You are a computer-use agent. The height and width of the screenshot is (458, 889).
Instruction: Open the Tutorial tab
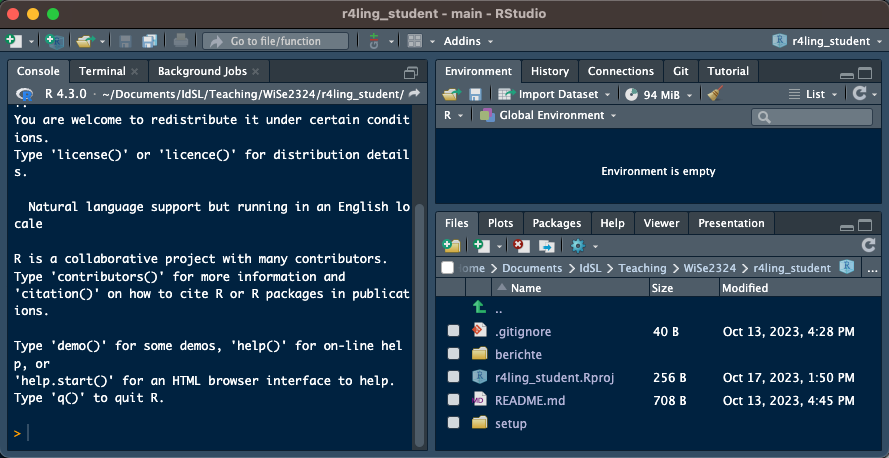pos(728,71)
